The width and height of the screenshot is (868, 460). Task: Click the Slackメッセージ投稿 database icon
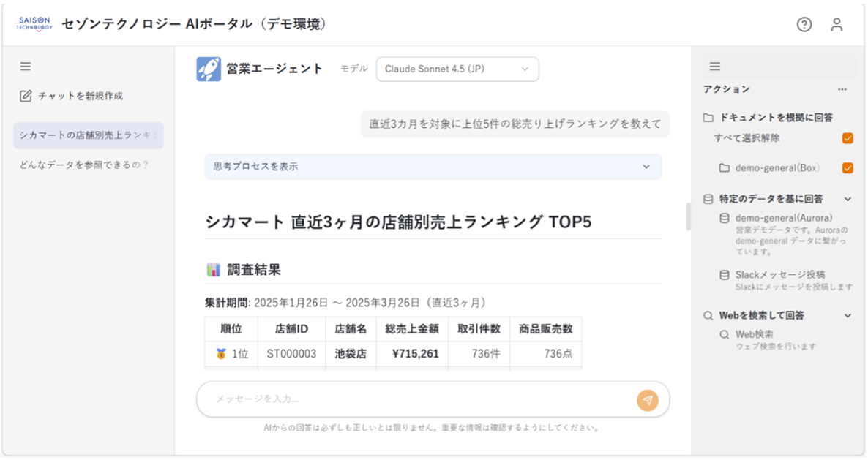tap(724, 275)
